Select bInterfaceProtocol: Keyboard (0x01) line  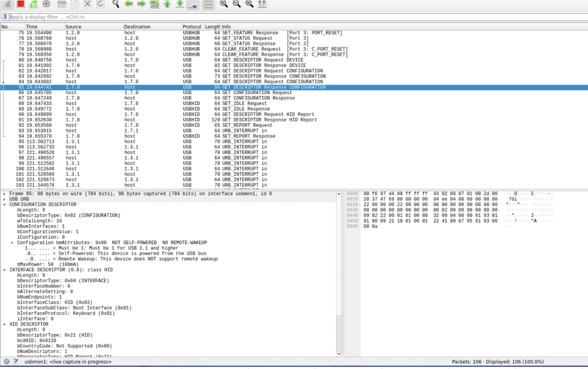tap(66, 313)
